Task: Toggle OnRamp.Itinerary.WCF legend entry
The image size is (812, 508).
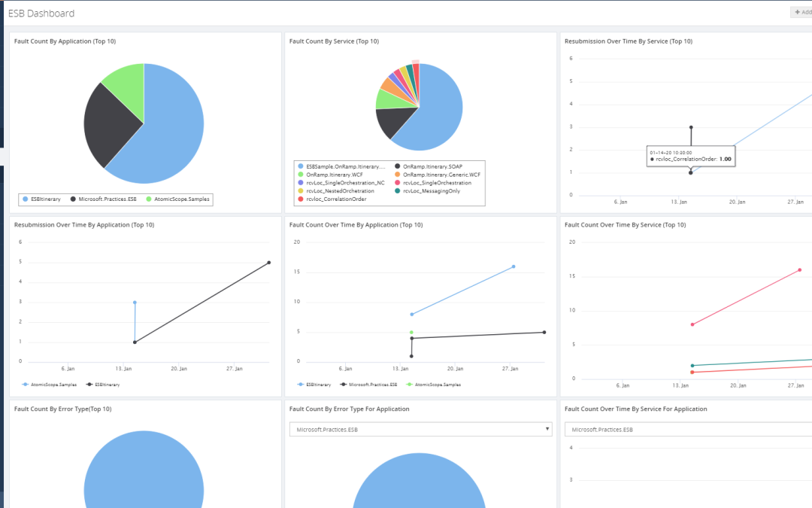Action: (330, 175)
